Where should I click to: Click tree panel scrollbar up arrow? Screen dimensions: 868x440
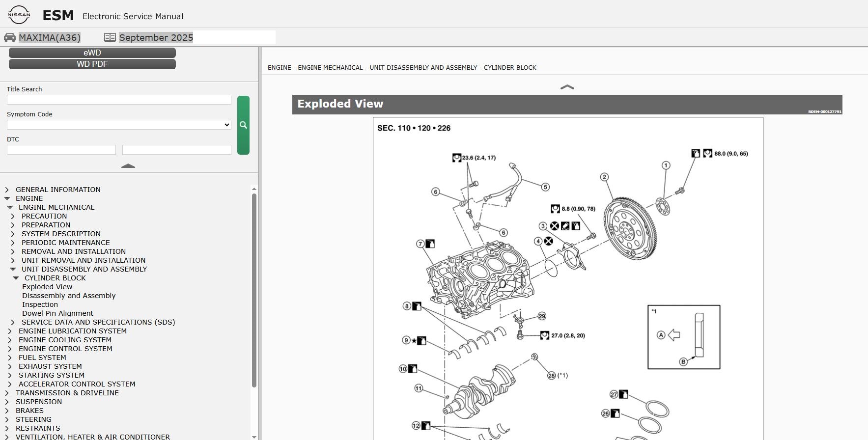254,189
